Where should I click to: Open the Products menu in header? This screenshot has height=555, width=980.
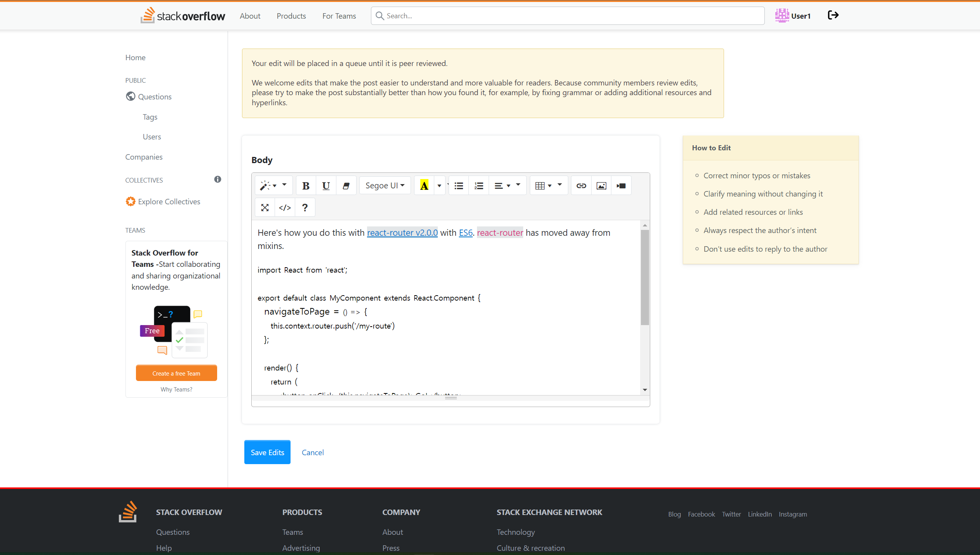[291, 16]
